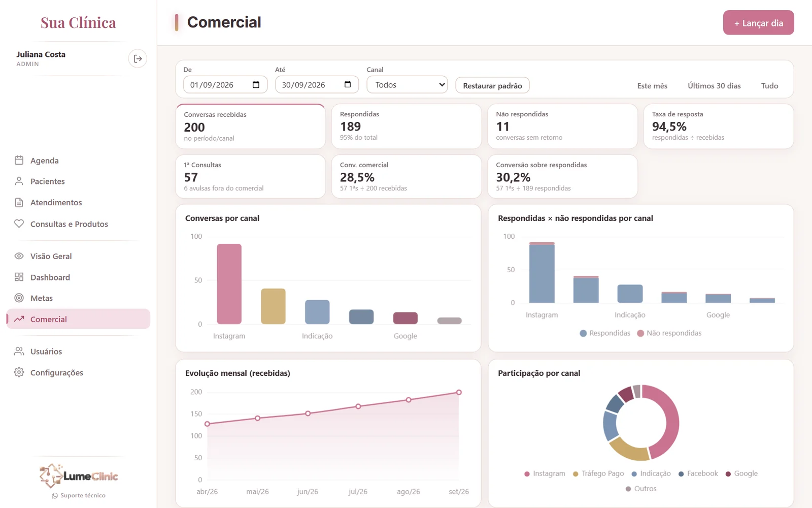This screenshot has width=812, height=508.
Task: Open Suporte técnico link
Action: tap(79, 496)
